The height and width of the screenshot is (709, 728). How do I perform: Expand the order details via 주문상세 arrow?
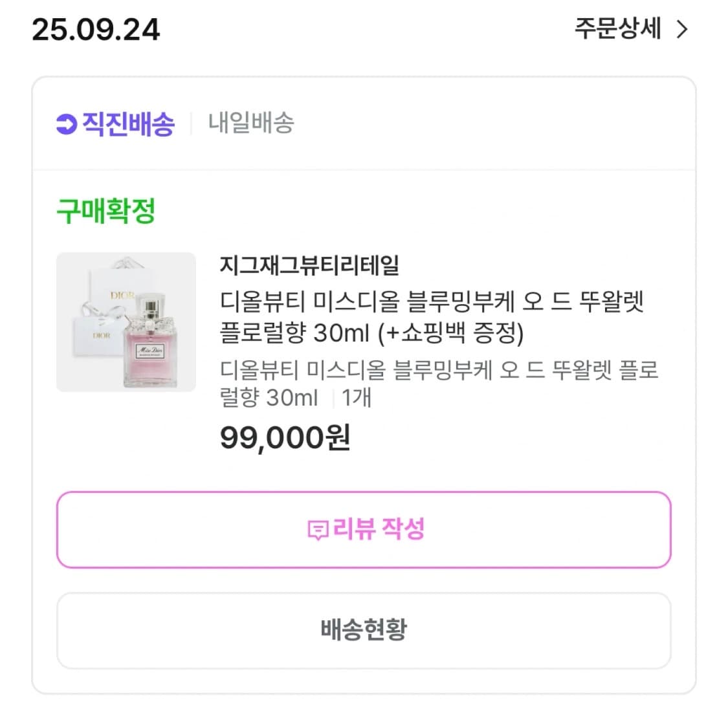click(x=682, y=30)
